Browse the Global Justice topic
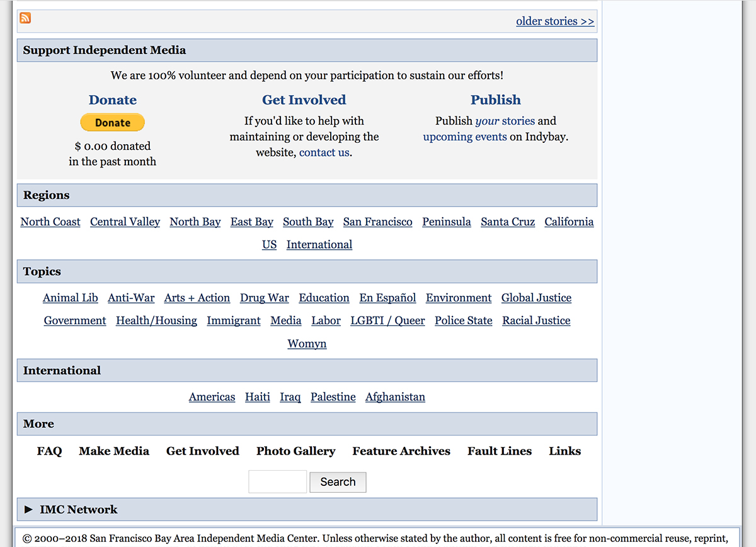Screen dimensions: 756x547 (x=537, y=298)
